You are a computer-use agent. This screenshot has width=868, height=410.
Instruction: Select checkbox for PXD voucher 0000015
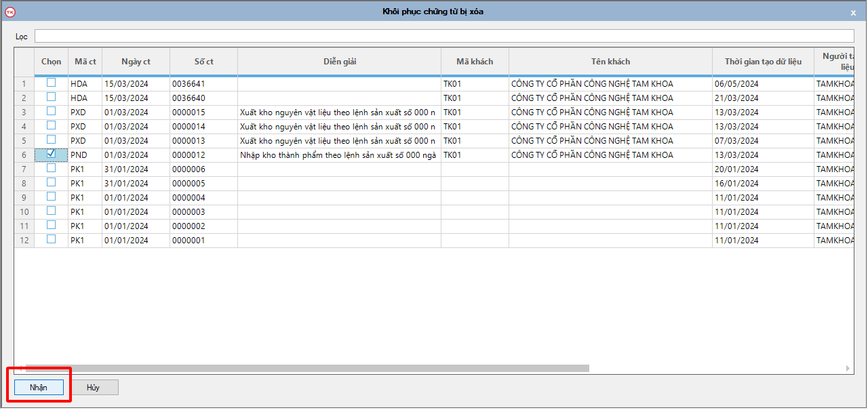[51, 111]
